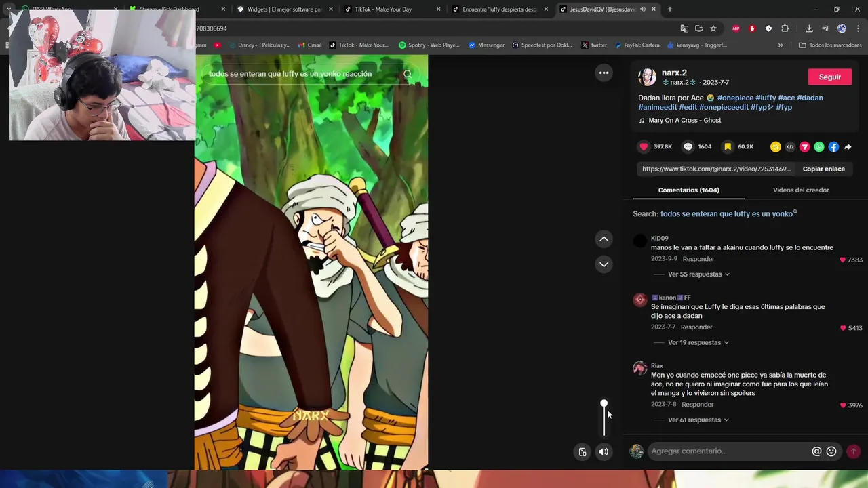Save video with the yellow bookmark icon
This screenshot has height=488, width=868.
727,147
